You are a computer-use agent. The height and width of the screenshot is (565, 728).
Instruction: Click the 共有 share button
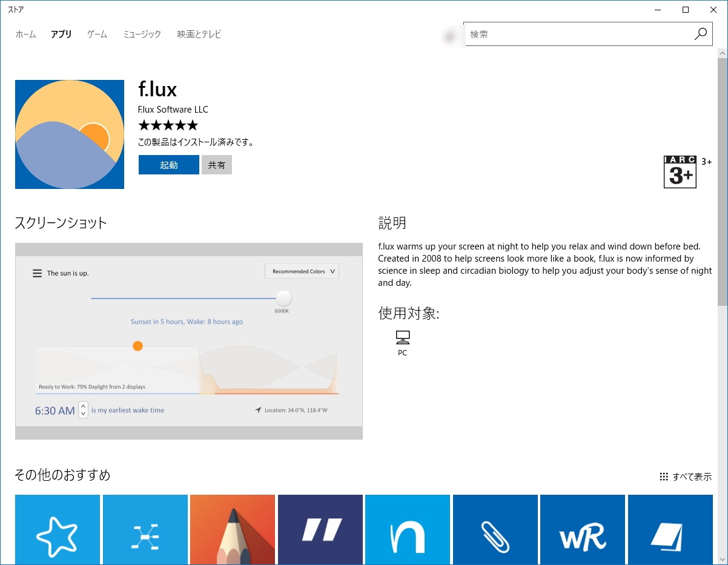coord(216,164)
